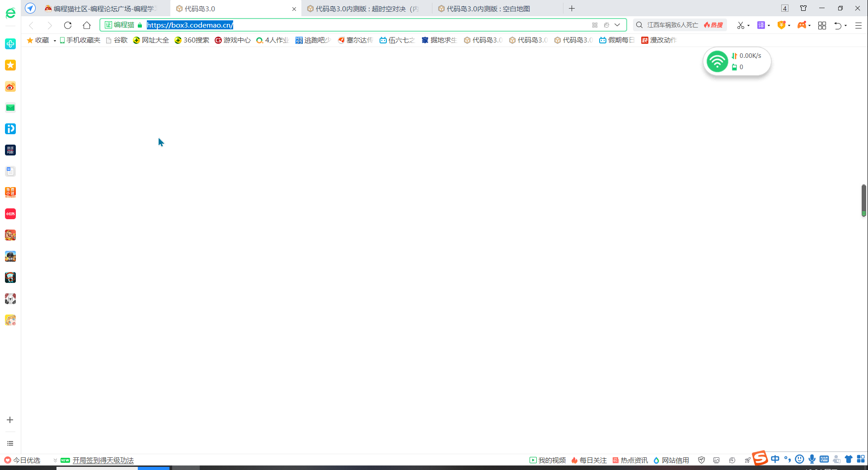Click the blue navigation compass icon
The width and height of the screenshot is (868, 470).
30,8
